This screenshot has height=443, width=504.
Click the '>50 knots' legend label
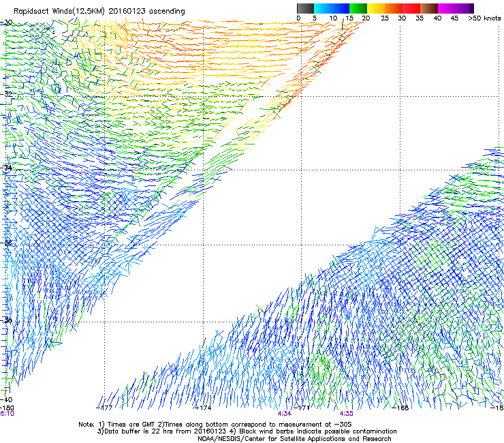tap(484, 18)
